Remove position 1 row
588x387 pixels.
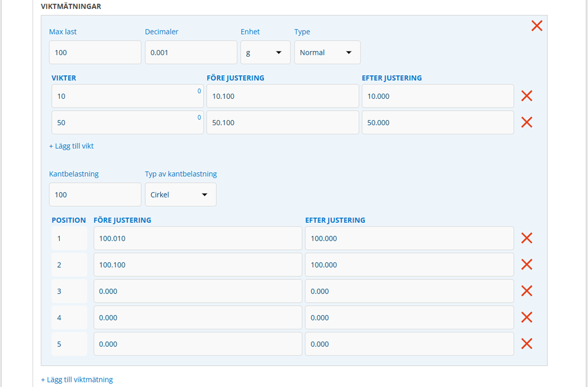click(526, 238)
